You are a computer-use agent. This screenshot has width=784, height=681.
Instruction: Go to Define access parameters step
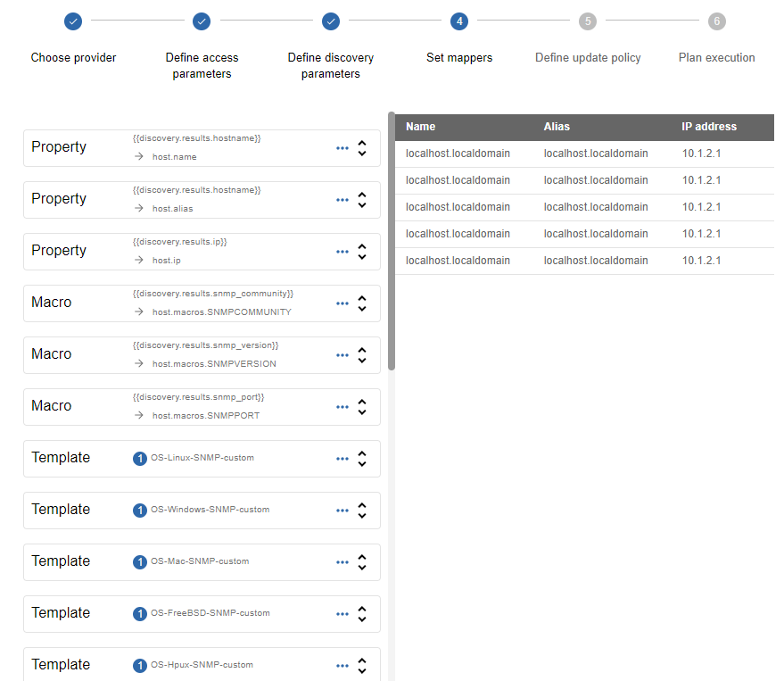point(202,21)
